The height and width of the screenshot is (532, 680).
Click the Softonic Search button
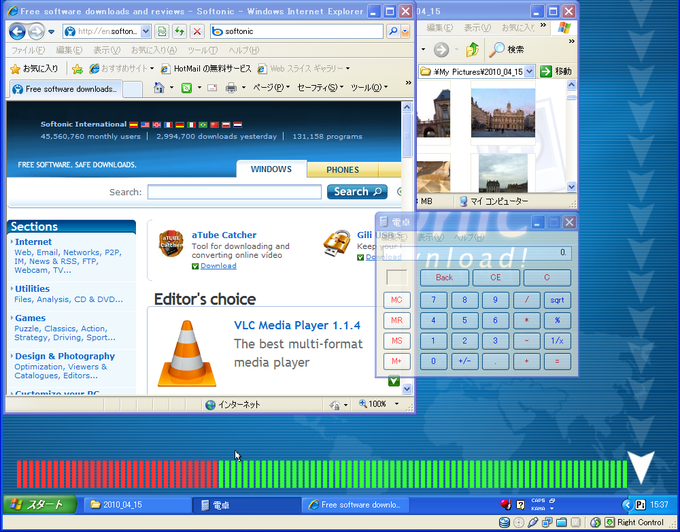click(357, 192)
